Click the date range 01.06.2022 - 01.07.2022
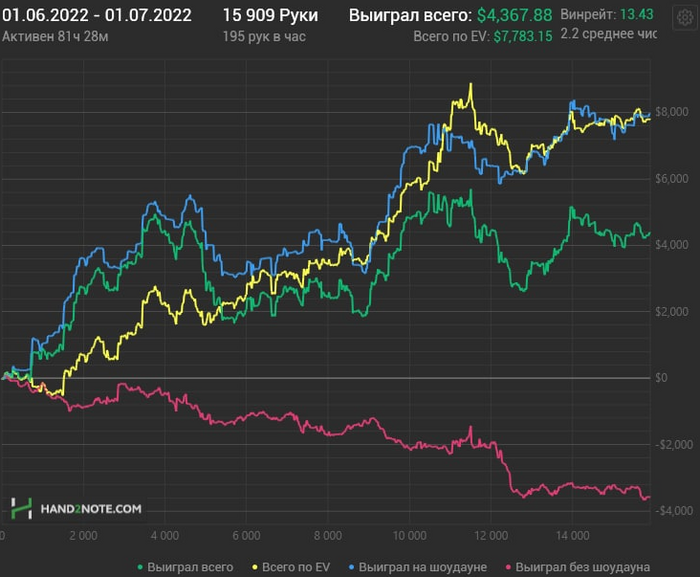700x577 pixels. [x=96, y=15]
